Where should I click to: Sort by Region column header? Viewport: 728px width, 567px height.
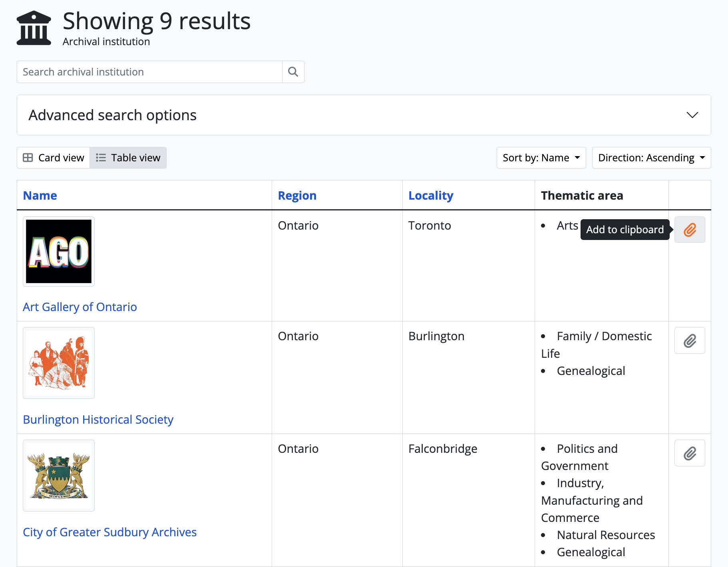click(x=297, y=196)
